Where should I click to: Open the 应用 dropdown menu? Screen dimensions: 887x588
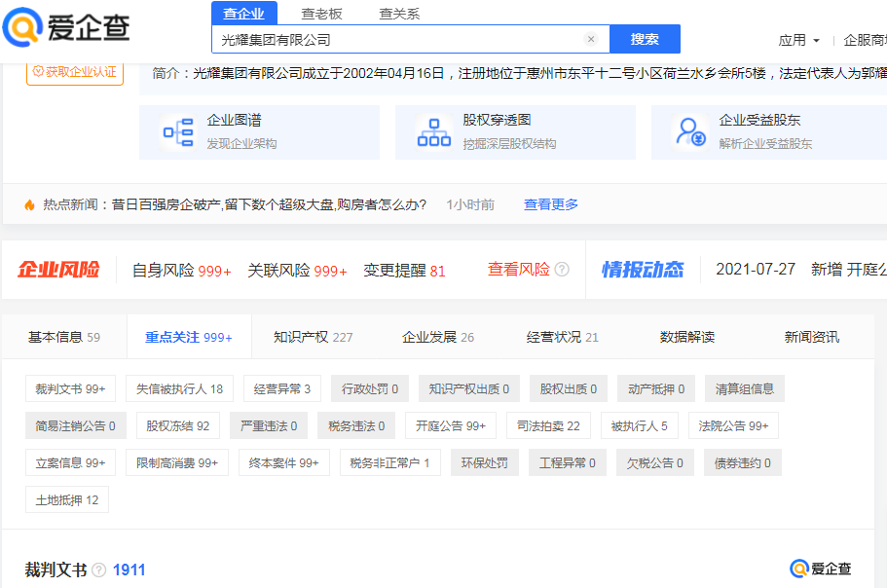click(x=798, y=40)
